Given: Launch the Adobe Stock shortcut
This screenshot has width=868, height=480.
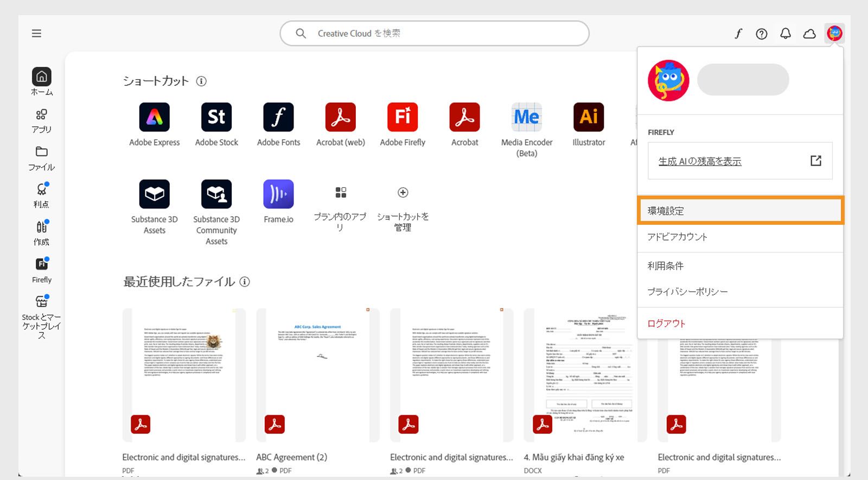Looking at the screenshot, I should tap(216, 124).
